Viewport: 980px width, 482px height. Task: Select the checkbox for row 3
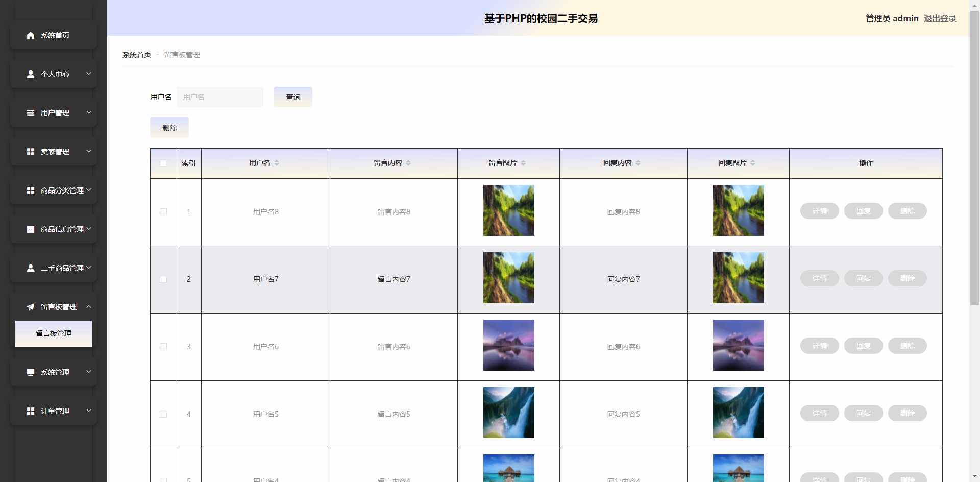[163, 347]
